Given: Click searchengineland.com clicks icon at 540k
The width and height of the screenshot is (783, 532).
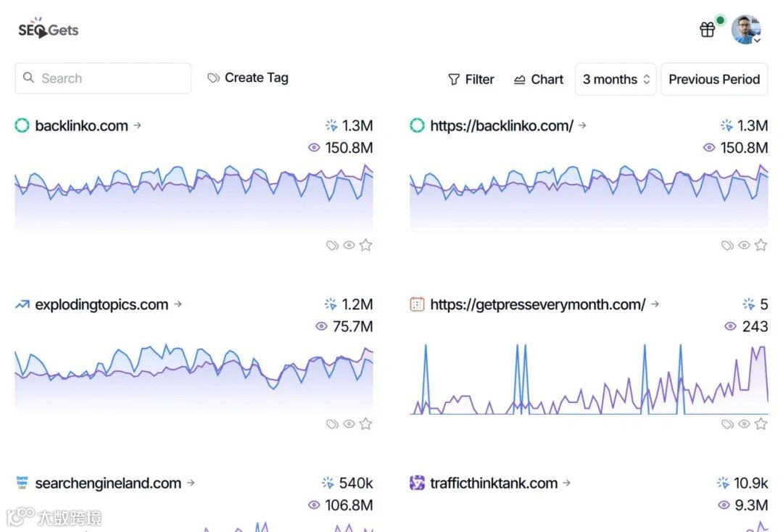Looking at the screenshot, I should click(328, 483).
